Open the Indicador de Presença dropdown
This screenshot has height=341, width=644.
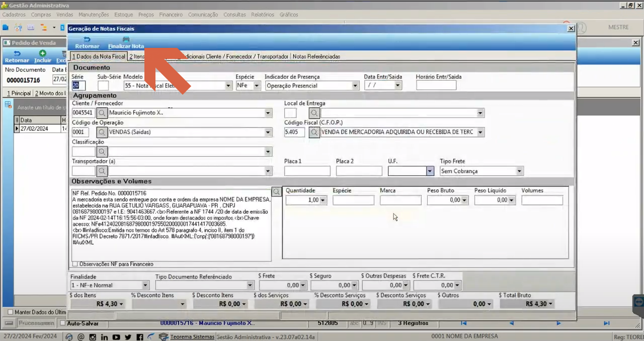355,86
